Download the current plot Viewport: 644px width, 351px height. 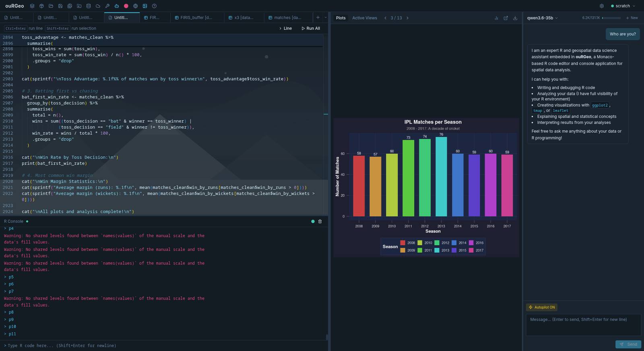coord(515,18)
